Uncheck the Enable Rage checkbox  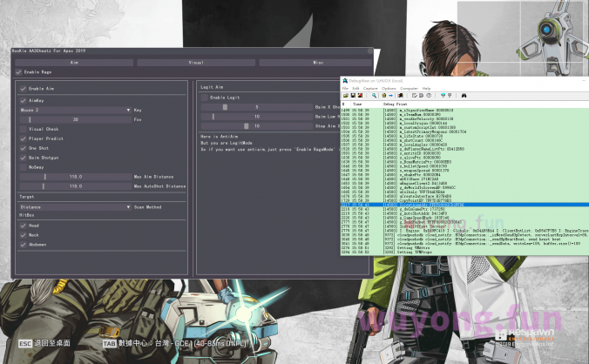(20, 72)
